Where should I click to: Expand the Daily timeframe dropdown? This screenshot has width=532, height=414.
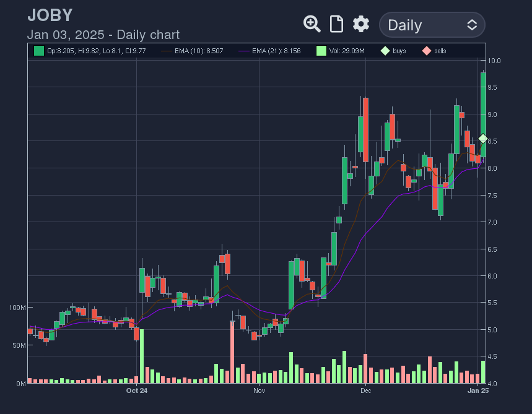click(x=432, y=25)
